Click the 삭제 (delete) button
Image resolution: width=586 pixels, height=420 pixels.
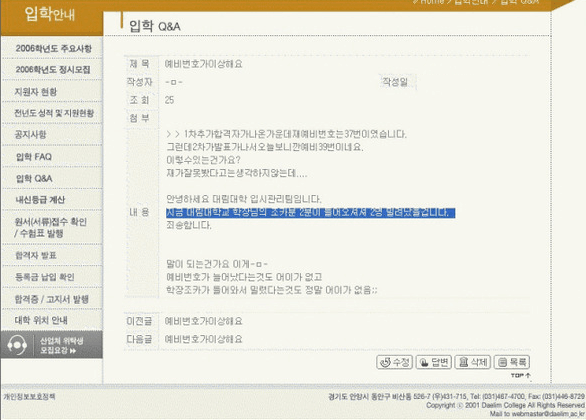point(473,362)
